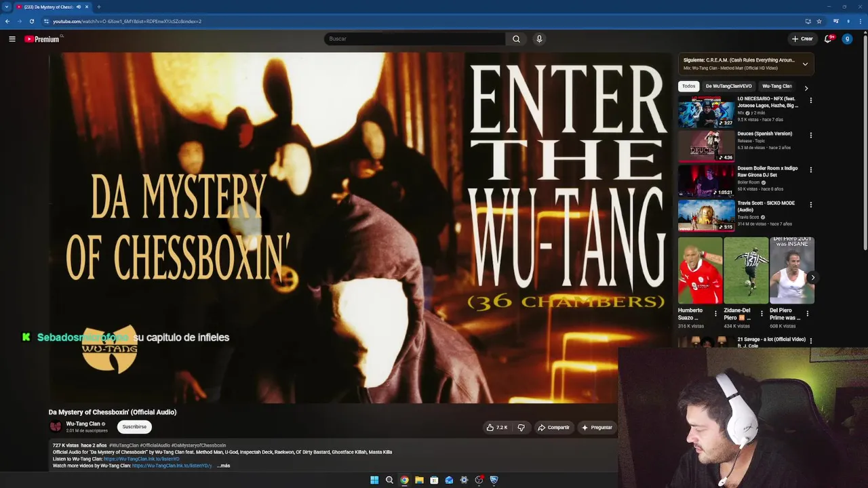This screenshot has height=488, width=868.
Task: Open the Windows Start menu
Action: [x=374, y=480]
